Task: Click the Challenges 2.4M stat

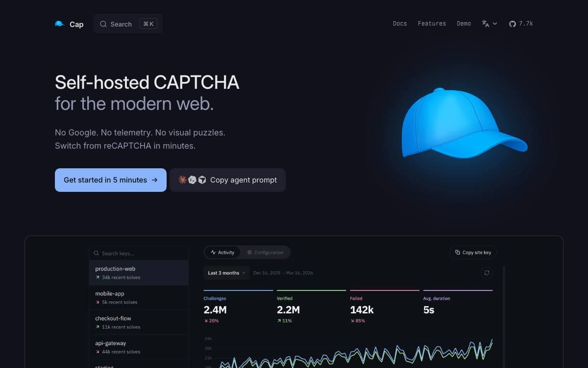Action: (x=238, y=307)
